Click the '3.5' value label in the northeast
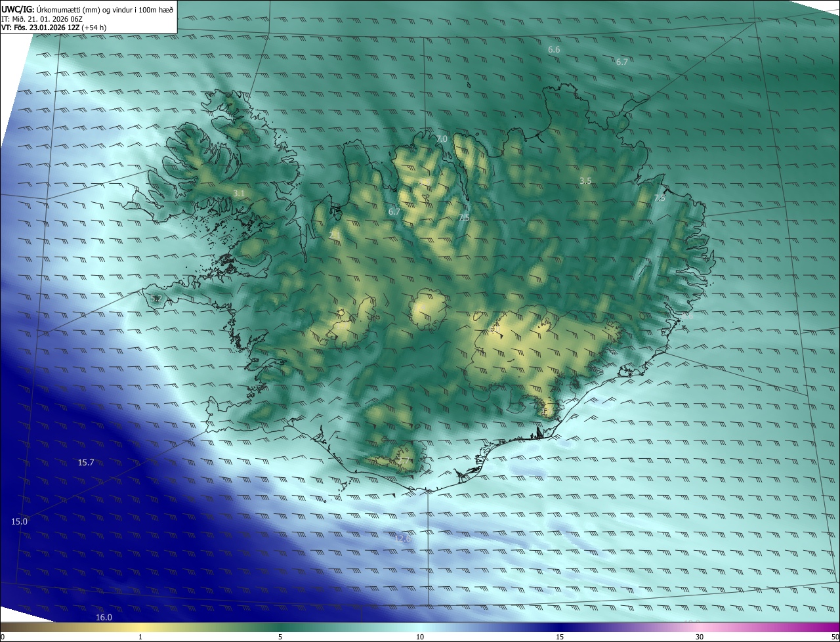The height and width of the screenshot is (642, 840). [x=585, y=181]
